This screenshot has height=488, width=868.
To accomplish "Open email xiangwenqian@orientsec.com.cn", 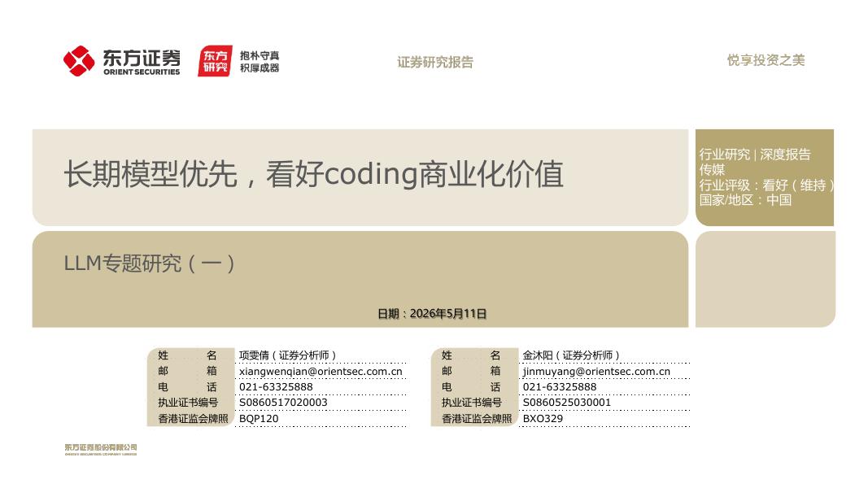I will (x=321, y=371).
